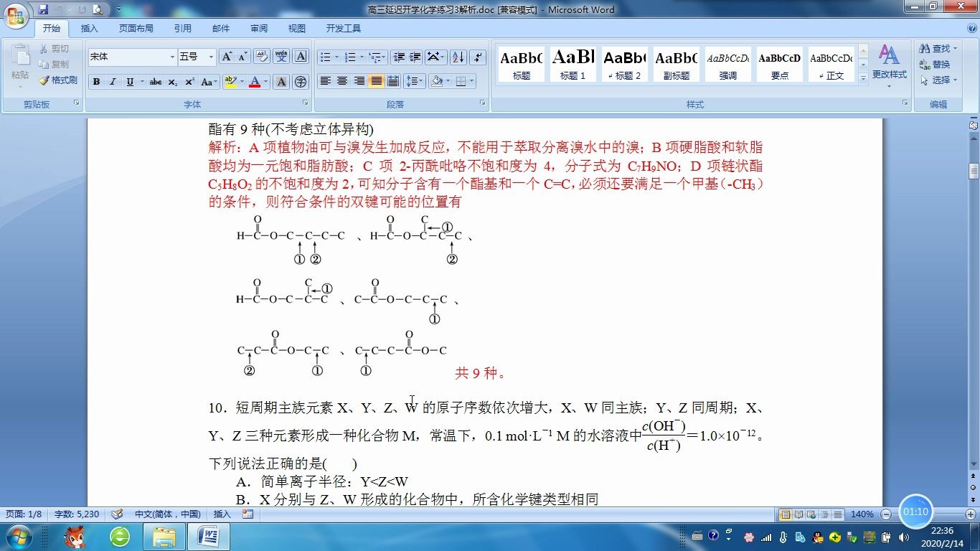Image resolution: width=980 pixels, height=551 pixels.
Task: Align text left
Action: coord(326,82)
